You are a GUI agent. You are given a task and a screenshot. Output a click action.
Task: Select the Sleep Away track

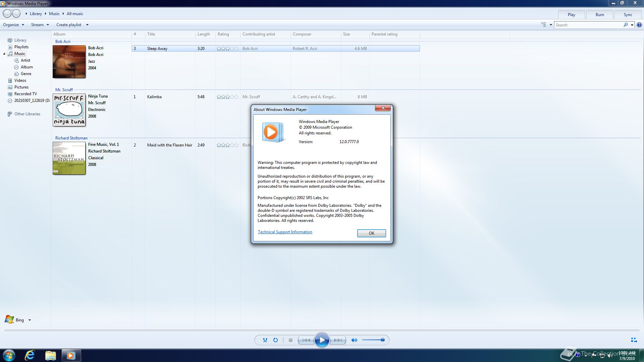tap(275, 49)
